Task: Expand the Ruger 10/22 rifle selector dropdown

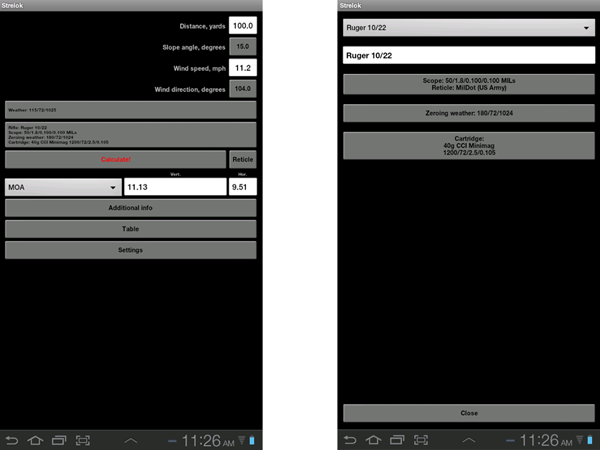Action: (469, 28)
